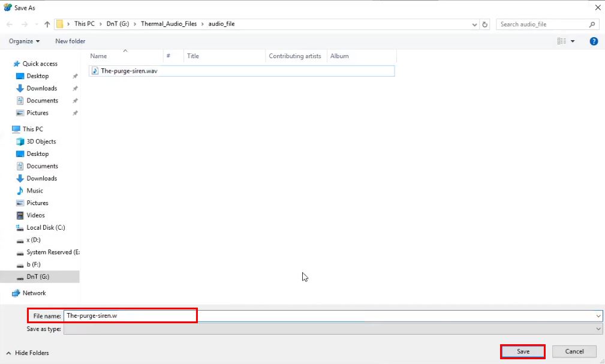The height and width of the screenshot is (364, 605).
Task: Change the view layout icon
Action: coord(561,41)
